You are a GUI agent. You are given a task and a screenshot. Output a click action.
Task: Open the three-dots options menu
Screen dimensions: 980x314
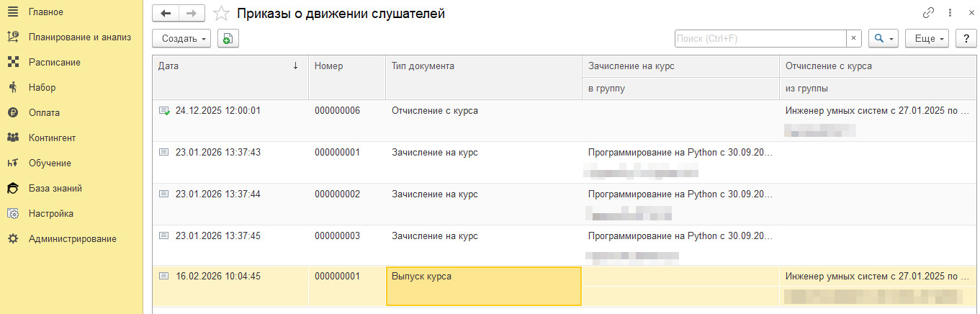tap(950, 13)
